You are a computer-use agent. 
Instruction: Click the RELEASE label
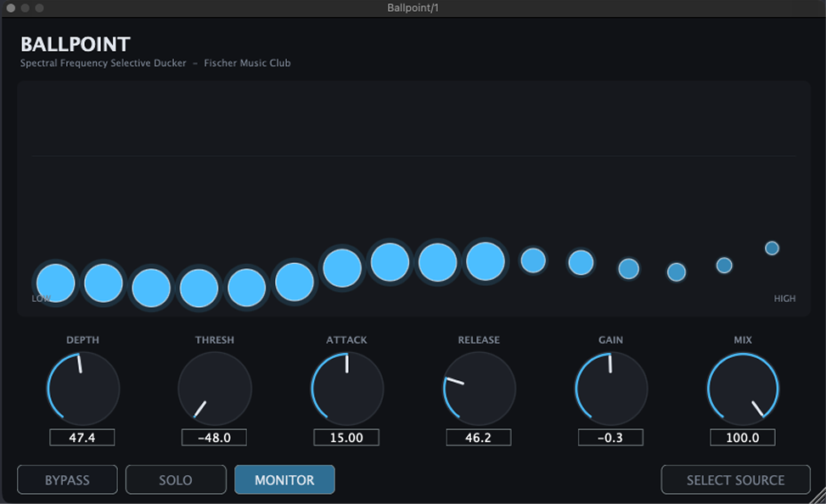click(479, 340)
